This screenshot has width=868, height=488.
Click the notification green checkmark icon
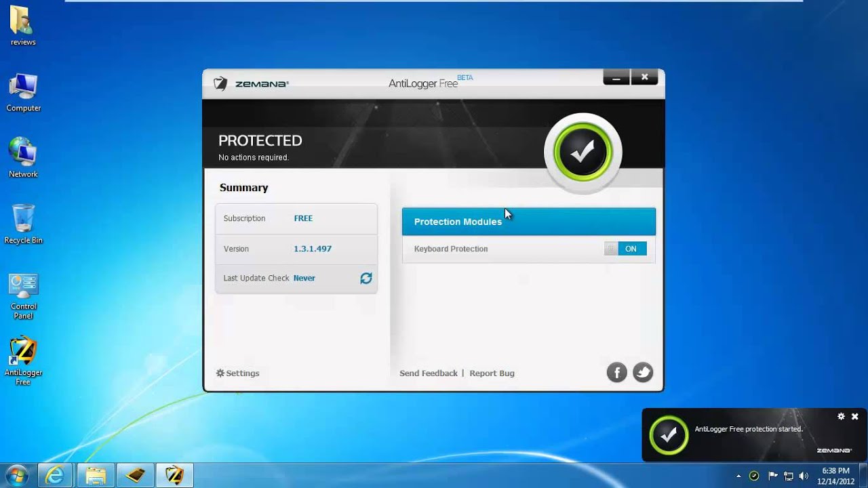(x=669, y=434)
